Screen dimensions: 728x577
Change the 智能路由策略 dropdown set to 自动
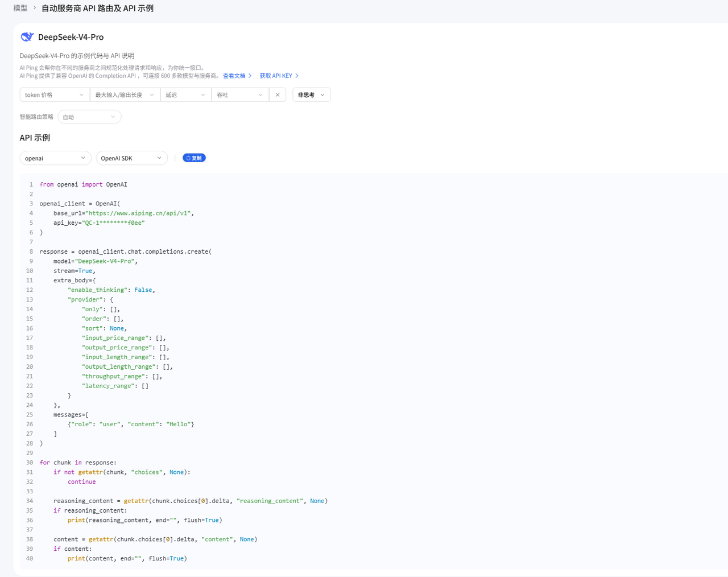click(x=89, y=117)
